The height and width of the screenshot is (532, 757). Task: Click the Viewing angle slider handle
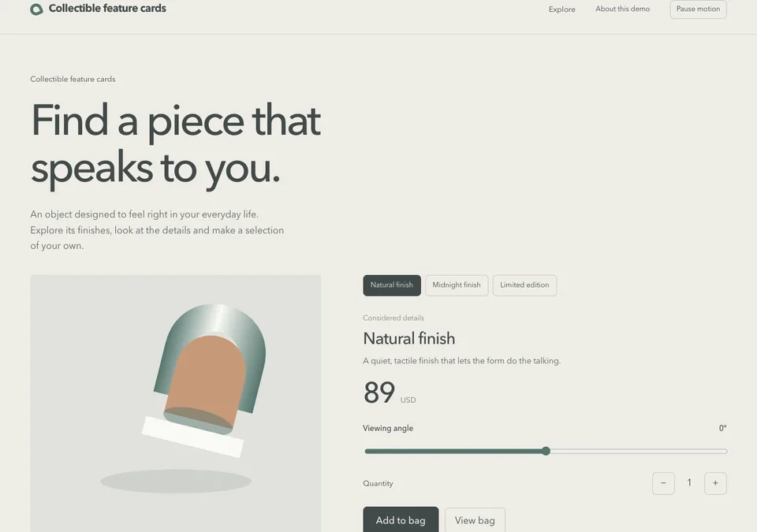point(546,451)
